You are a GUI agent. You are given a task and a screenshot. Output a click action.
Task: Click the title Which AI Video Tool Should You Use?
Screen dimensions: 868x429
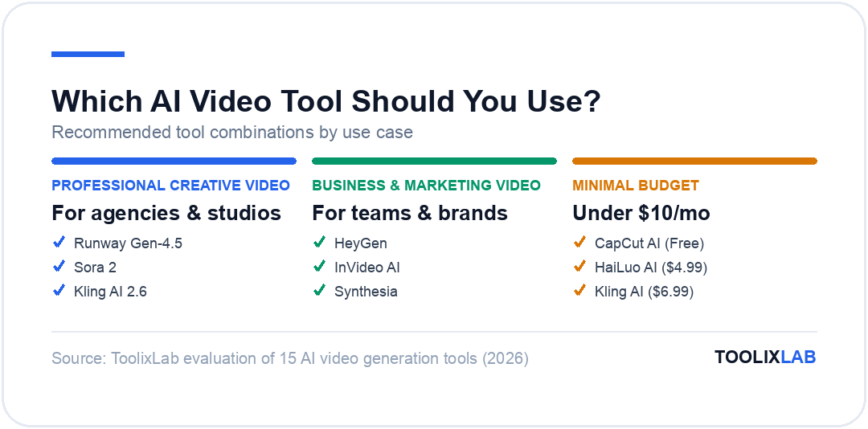coord(326,101)
